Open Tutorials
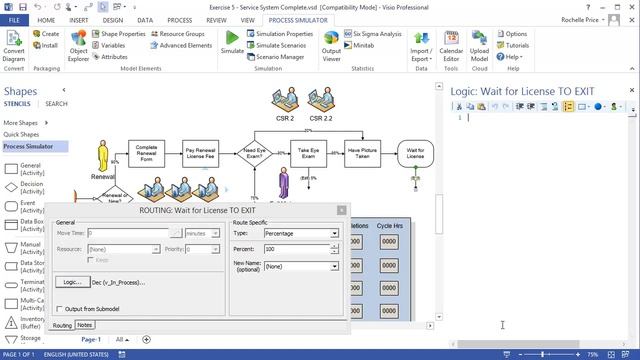 (x=513, y=45)
